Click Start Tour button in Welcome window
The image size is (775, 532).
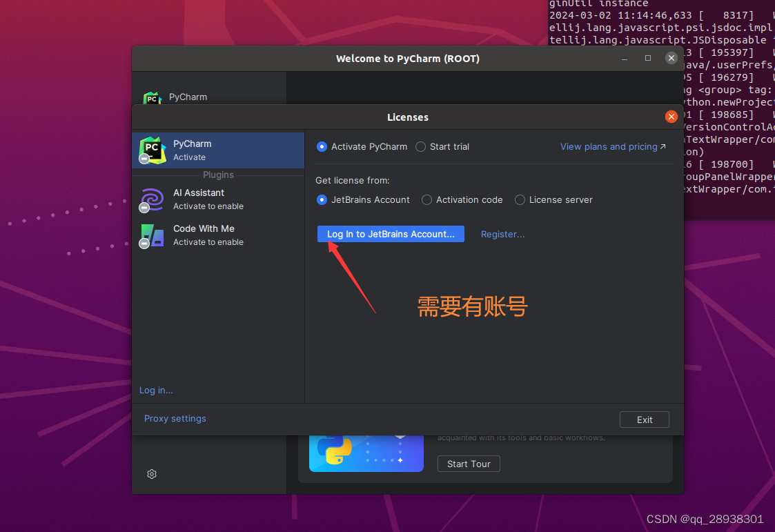coord(469,464)
